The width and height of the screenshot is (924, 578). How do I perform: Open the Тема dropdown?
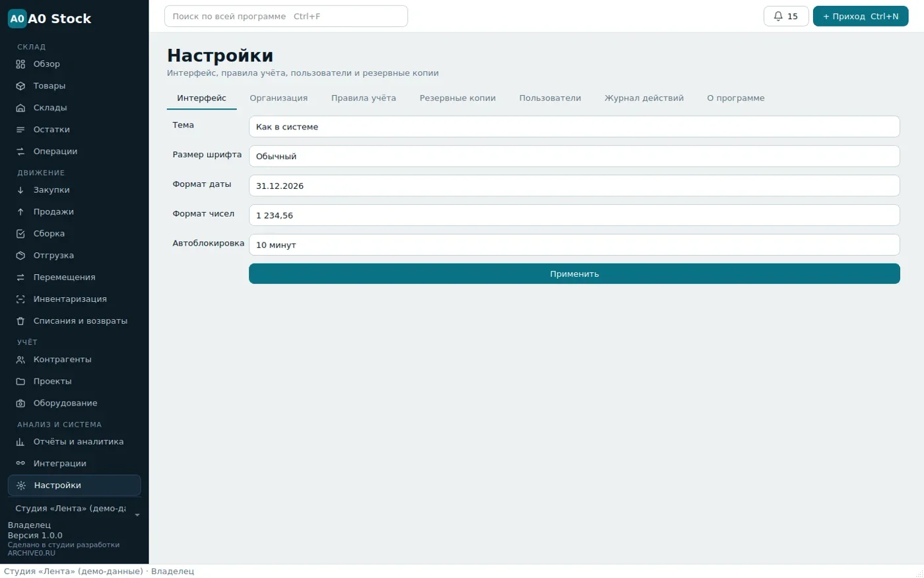pos(574,126)
